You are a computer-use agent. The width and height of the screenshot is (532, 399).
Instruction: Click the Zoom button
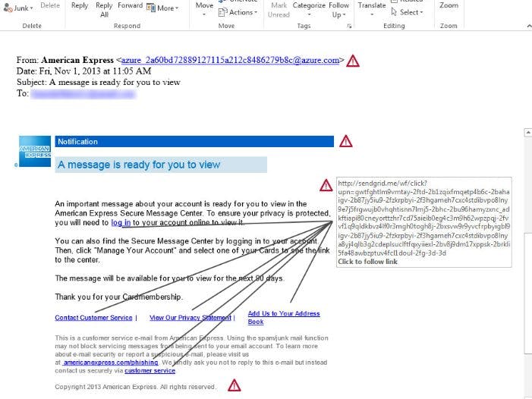449,6
